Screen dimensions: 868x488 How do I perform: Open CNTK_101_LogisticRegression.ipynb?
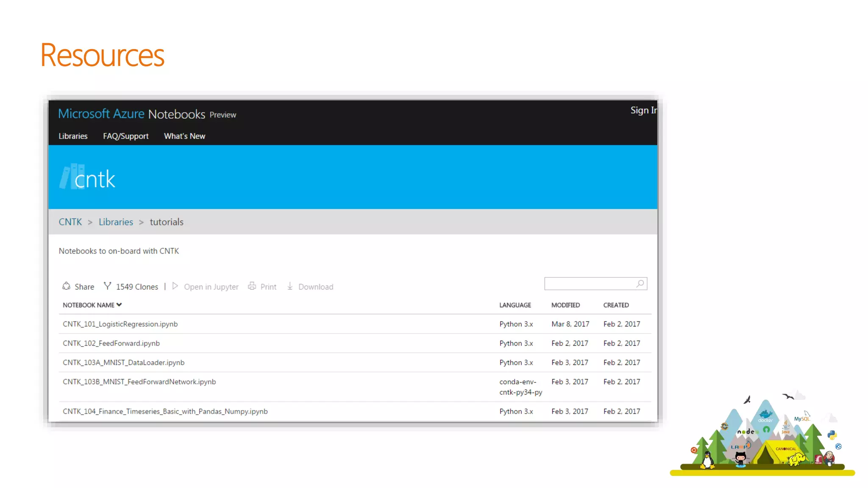pyautogui.click(x=120, y=324)
